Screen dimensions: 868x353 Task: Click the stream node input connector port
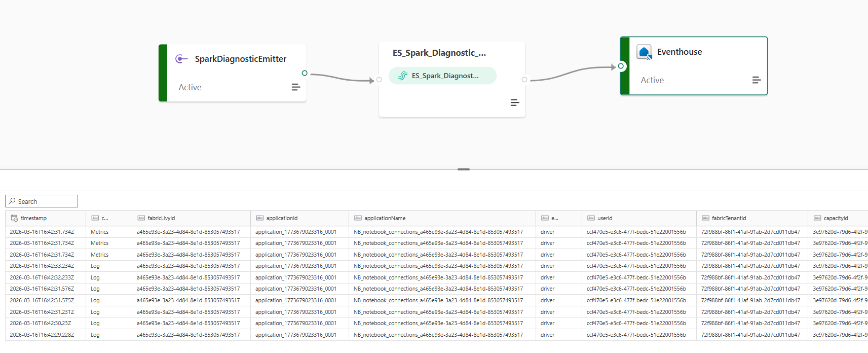pos(379,80)
